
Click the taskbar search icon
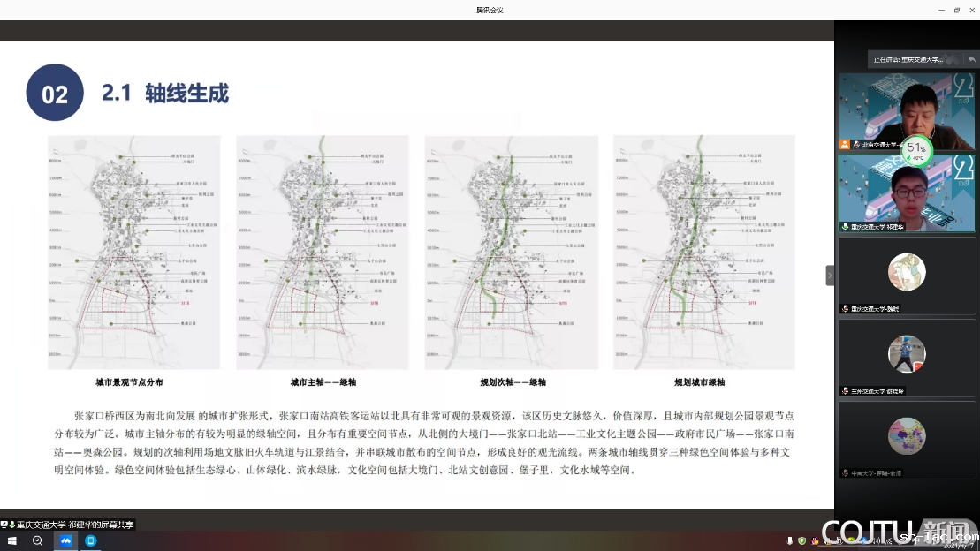tap(38, 540)
